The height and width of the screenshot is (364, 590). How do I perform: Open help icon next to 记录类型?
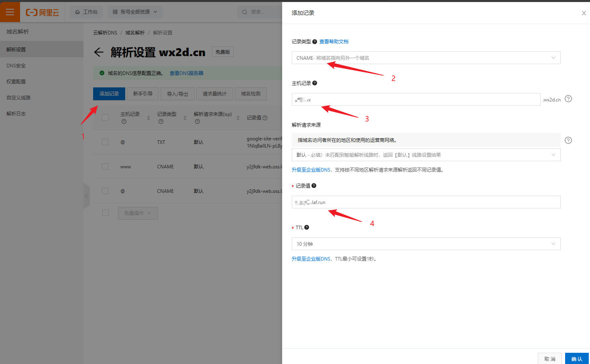pyautogui.click(x=315, y=42)
